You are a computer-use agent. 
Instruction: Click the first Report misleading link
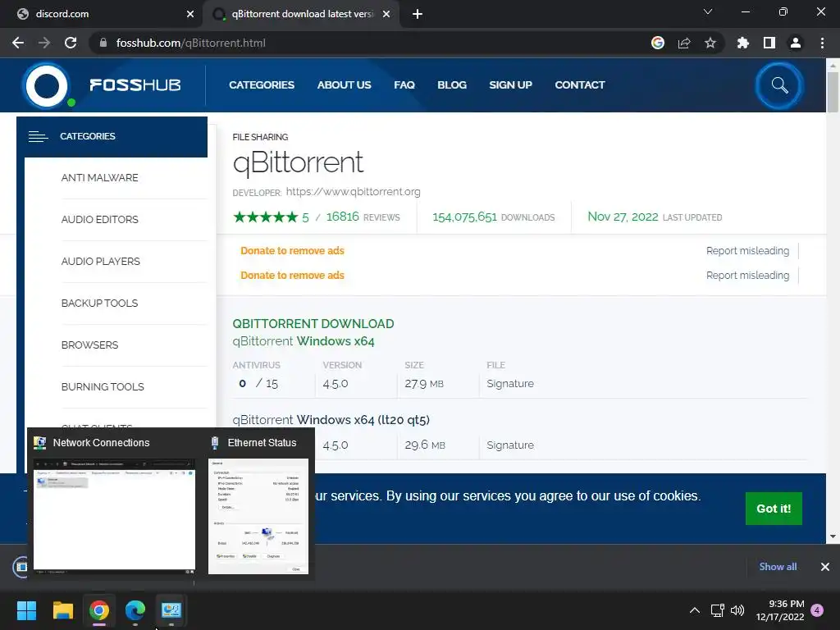747,251
